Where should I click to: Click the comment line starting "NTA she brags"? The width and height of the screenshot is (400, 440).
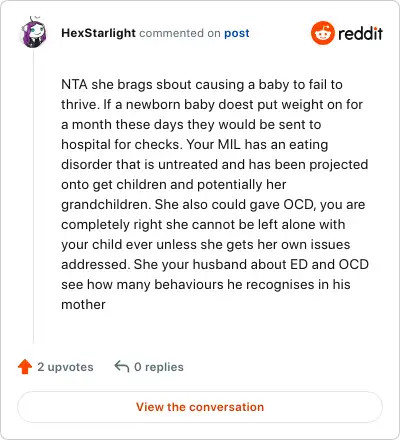[202, 85]
